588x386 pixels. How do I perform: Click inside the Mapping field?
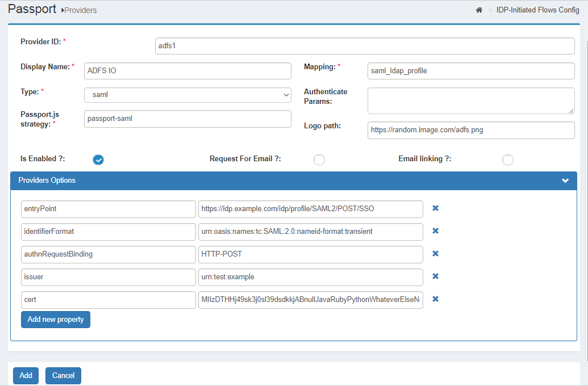pyautogui.click(x=471, y=71)
